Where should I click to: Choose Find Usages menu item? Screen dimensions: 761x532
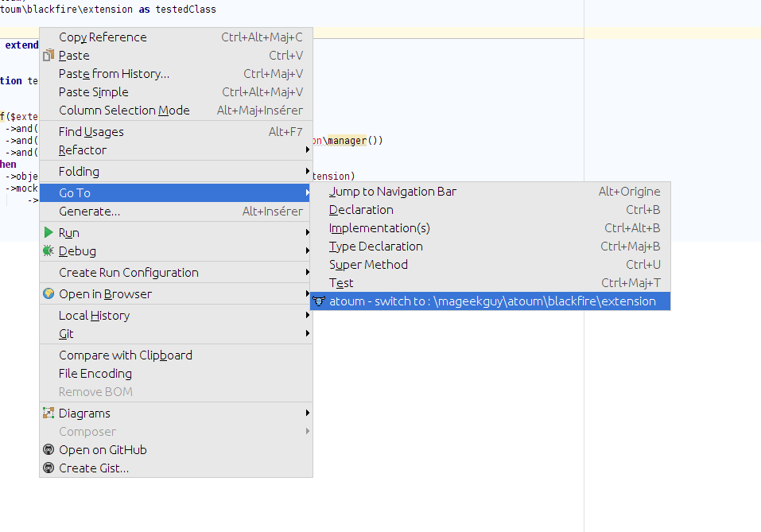click(176, 132)
